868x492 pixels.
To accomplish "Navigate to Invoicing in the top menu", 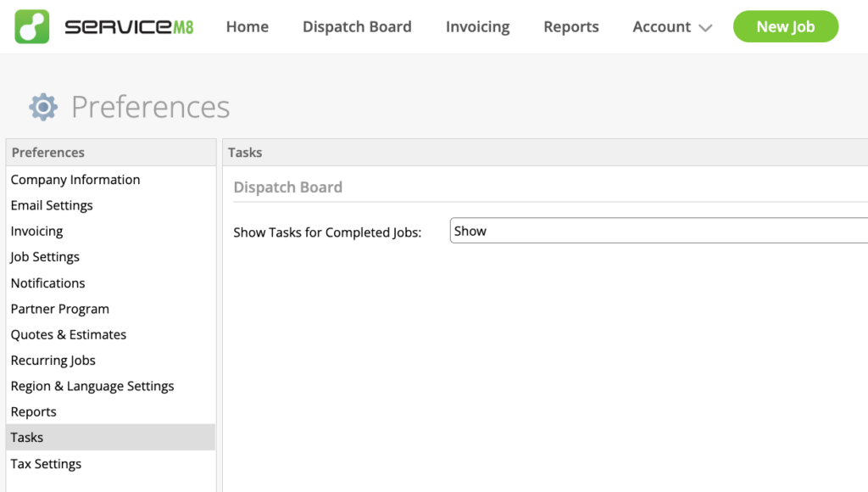I will click(x=477, y=26).
